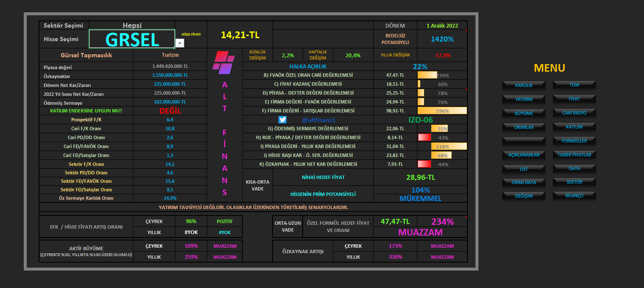The height and width of the screenshot is (288, 644).
Task: Click the 47,47-TL özel formül hedef fiyat
Action: pos(395,221)
